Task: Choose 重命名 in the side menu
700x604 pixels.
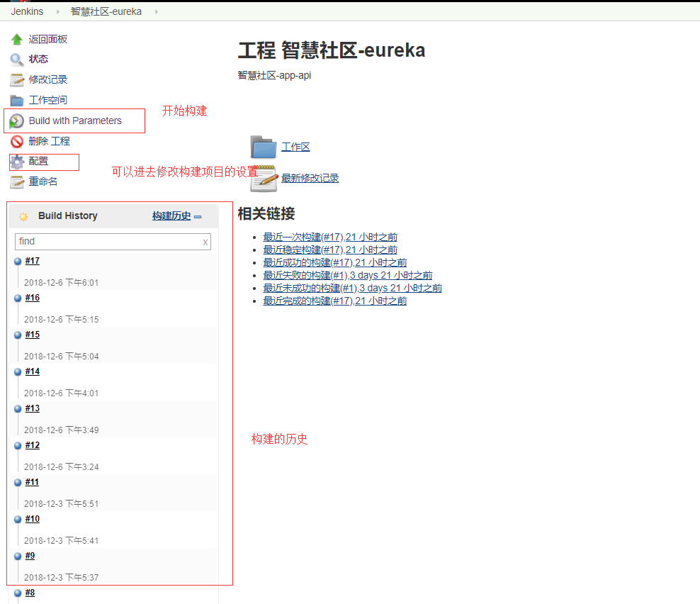Action: 43,181
